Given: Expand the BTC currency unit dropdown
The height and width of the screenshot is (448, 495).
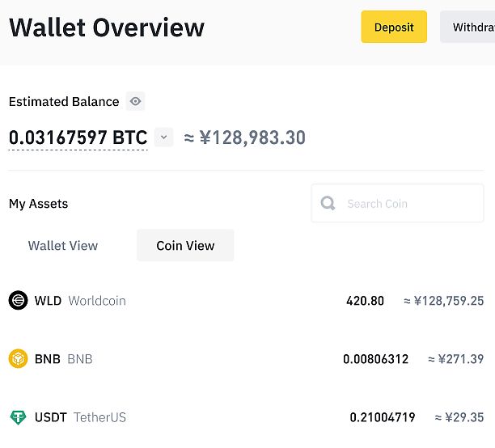Looking at the screenshot, I should [x=163, y=137].
